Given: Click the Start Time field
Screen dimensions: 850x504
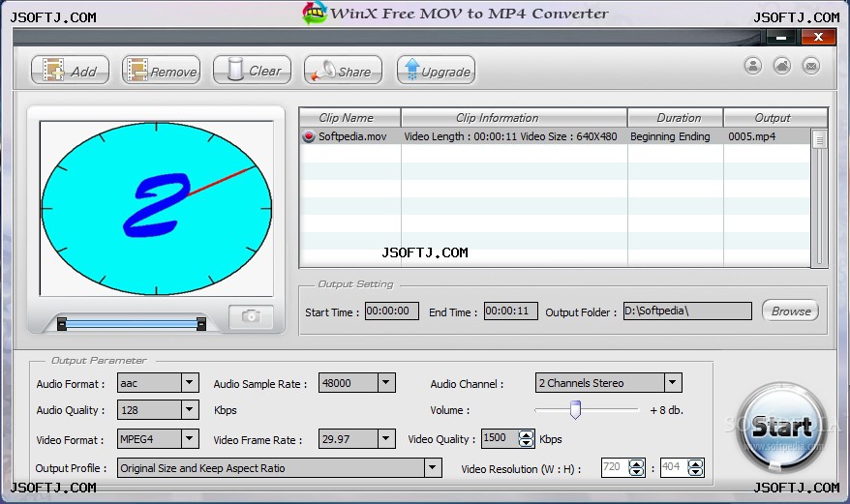Looking at the screenshot, I should click(391, 311).
